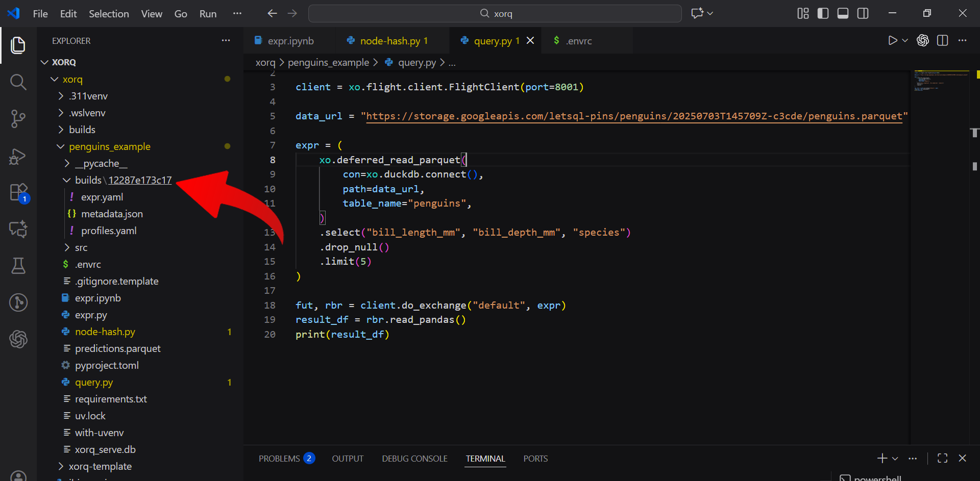Viewport: 980px width, 481px height.
Task: Open the penguins.parquet storage URL link
Action: 634,116
